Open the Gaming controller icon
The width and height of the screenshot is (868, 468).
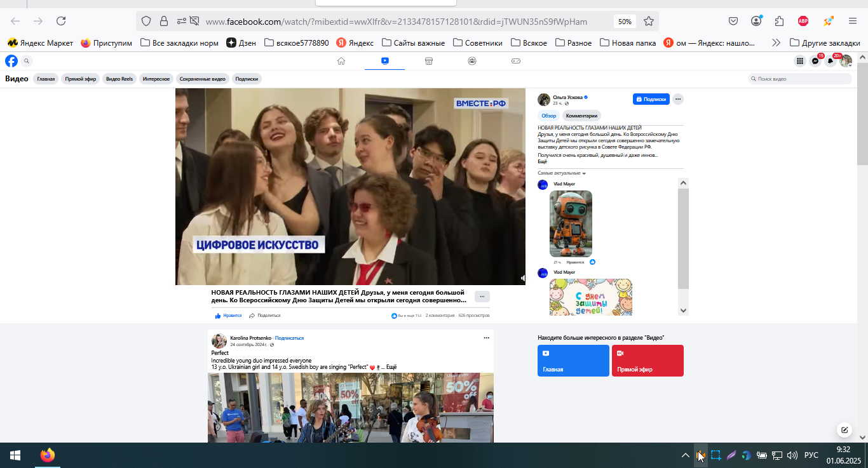coord(516,61)
